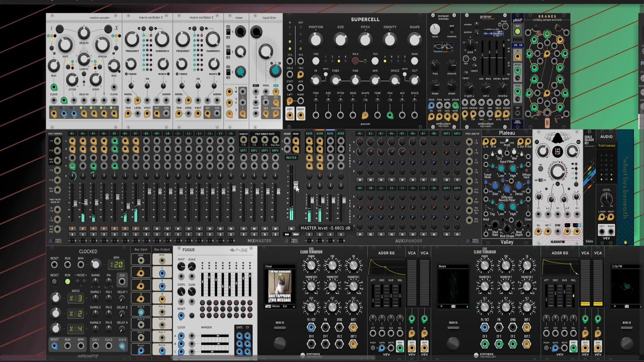The width and height of the screenshot is (644, 362).
Task: Click the BPM knob on Clocked
Action: click(95, 264)
